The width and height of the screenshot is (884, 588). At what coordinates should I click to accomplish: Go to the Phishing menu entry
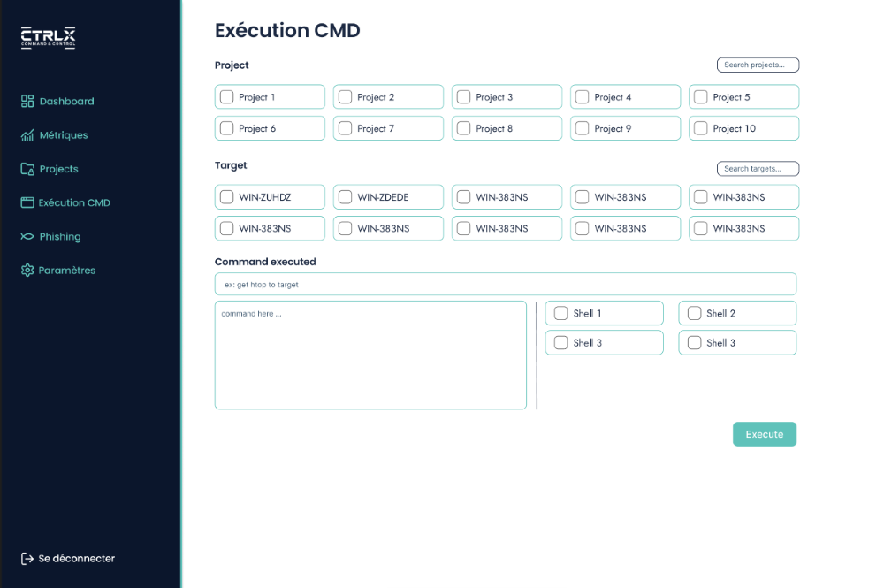coord(59,237)
